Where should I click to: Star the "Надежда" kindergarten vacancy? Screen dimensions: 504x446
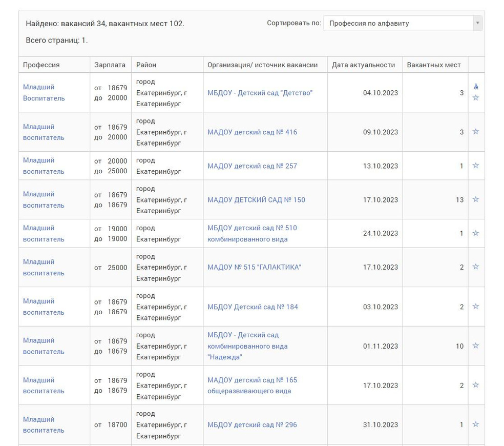pyautogui.click(x=476, y=346)
